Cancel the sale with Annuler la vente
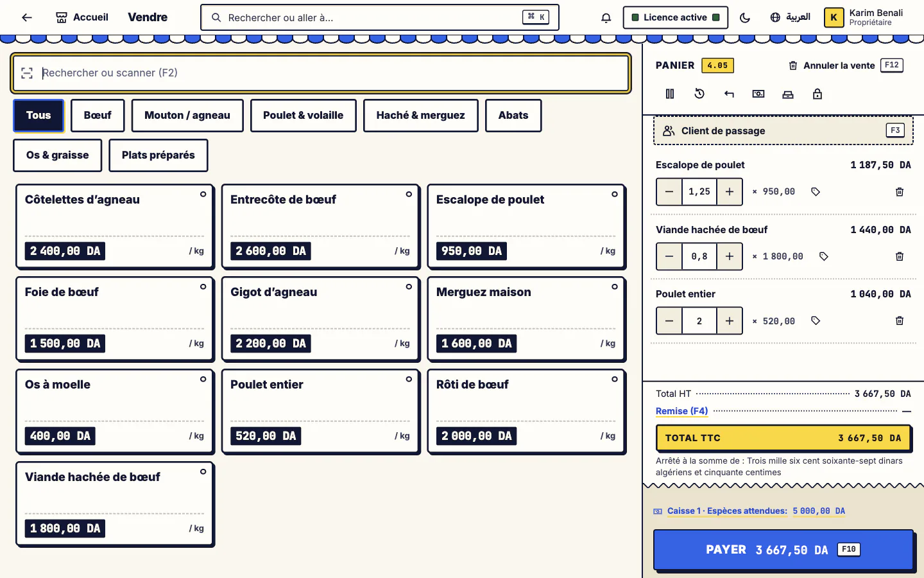Image resolution: width=924 pixels, height=578 pixels. (x=845, y=66)
